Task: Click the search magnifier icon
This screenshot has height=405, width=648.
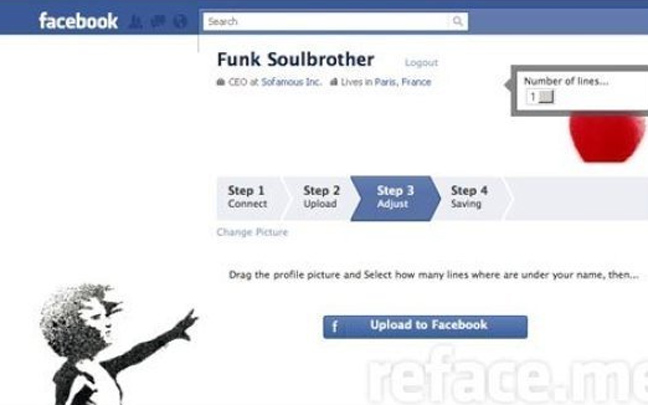Action: click(x=457, y=21)
